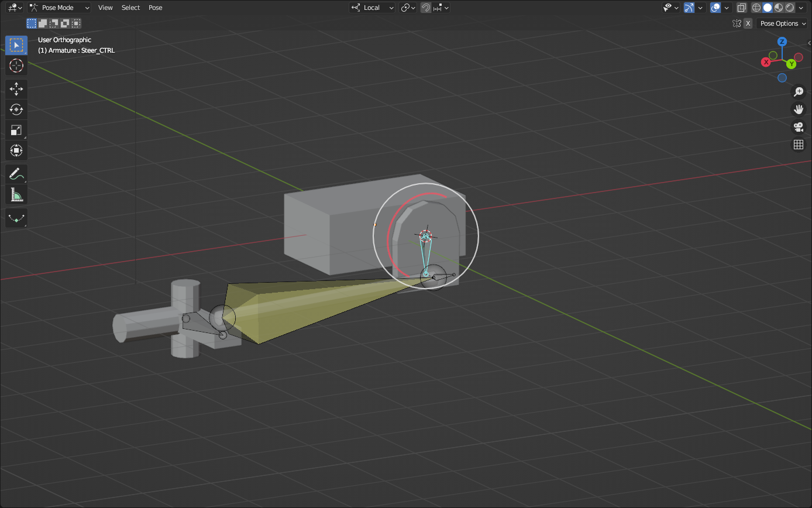Open the Pose menu

155,8
